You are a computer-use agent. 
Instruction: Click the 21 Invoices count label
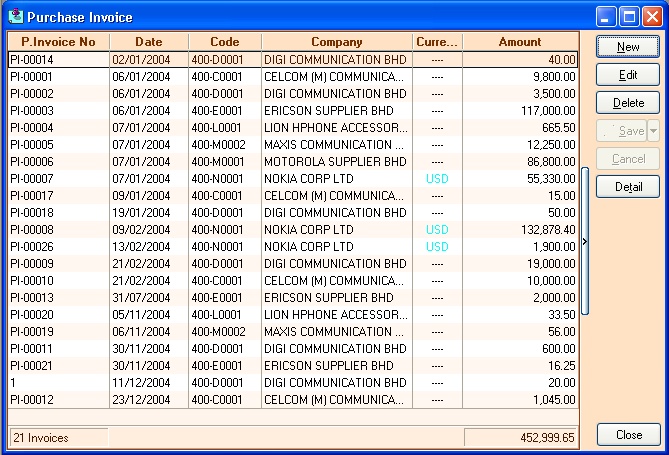[x=58, y=438]
